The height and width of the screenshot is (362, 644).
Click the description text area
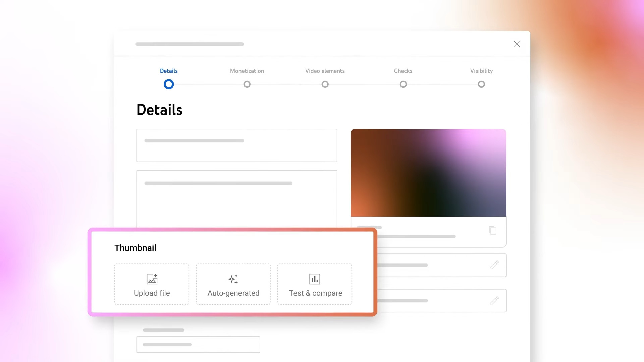(x=237, y=199)
